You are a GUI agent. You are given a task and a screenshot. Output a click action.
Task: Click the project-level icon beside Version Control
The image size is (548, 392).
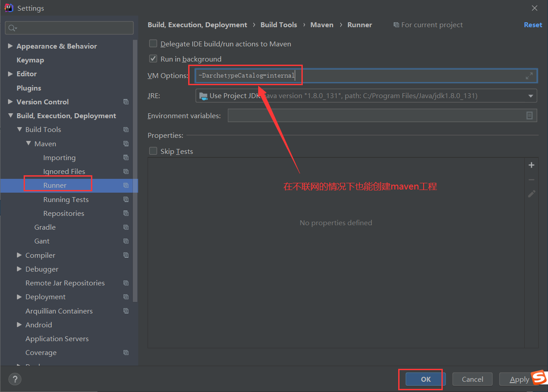point(126,102)
